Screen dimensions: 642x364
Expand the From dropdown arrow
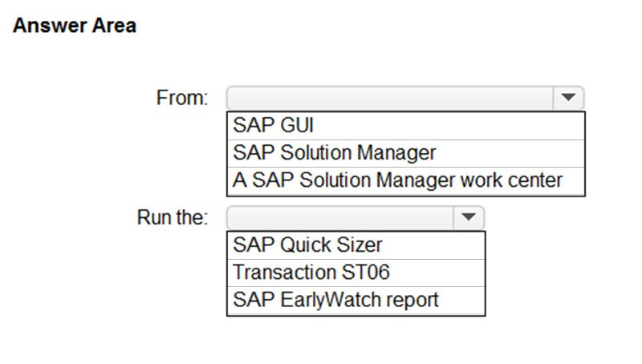pyautogui.click(x=568, y=98)
